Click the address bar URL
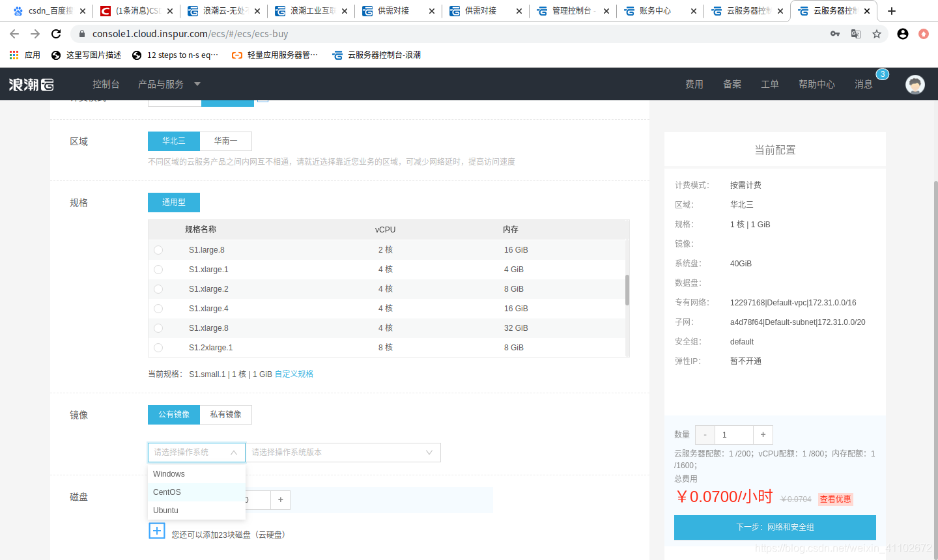The height and width of the screenshot is (560, 938). pos(190,34)
